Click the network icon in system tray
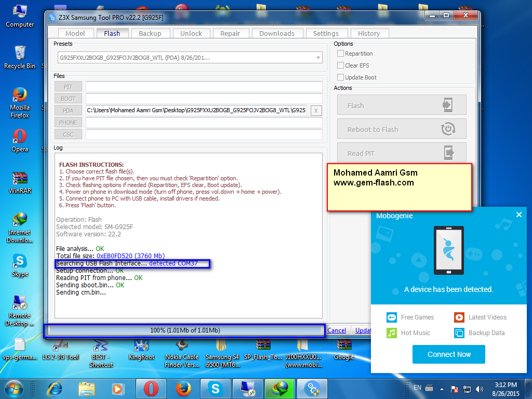 (x=467, y=389)
